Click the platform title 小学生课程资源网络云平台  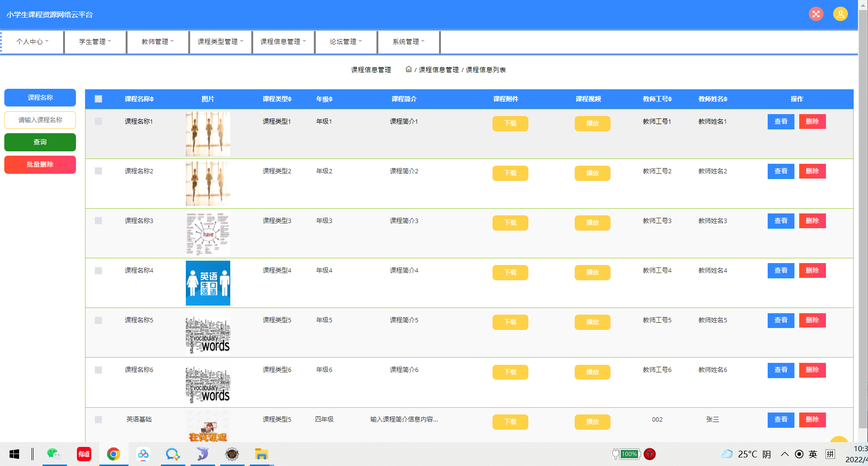[50, 15]
